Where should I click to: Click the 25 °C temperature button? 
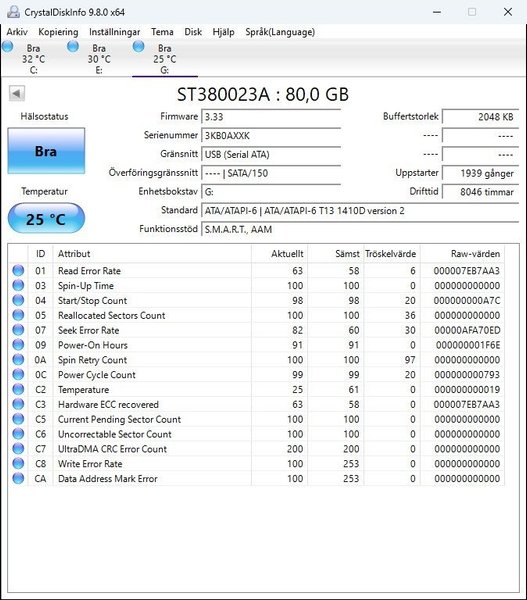[46, 219]
